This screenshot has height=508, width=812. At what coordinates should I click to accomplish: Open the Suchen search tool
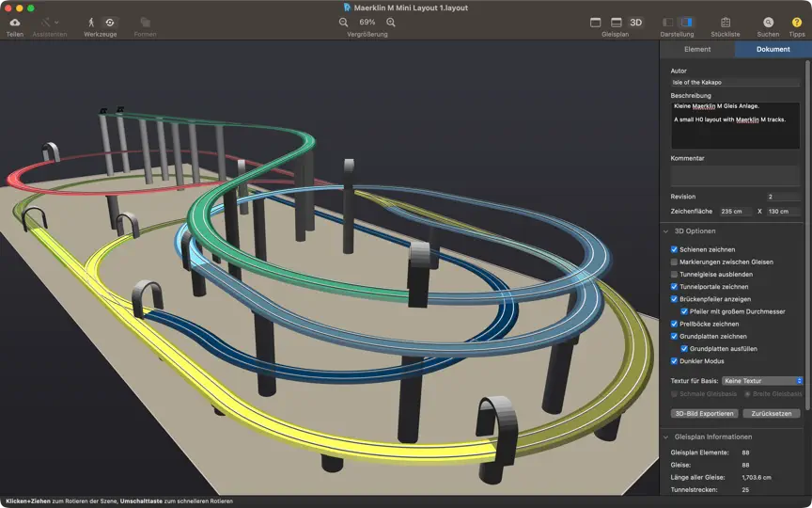768,23
